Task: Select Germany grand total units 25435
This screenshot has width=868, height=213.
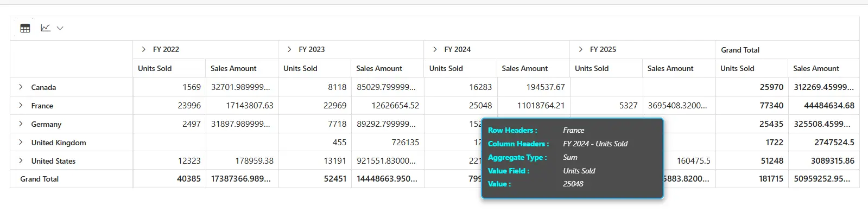Action: [752, 124]
